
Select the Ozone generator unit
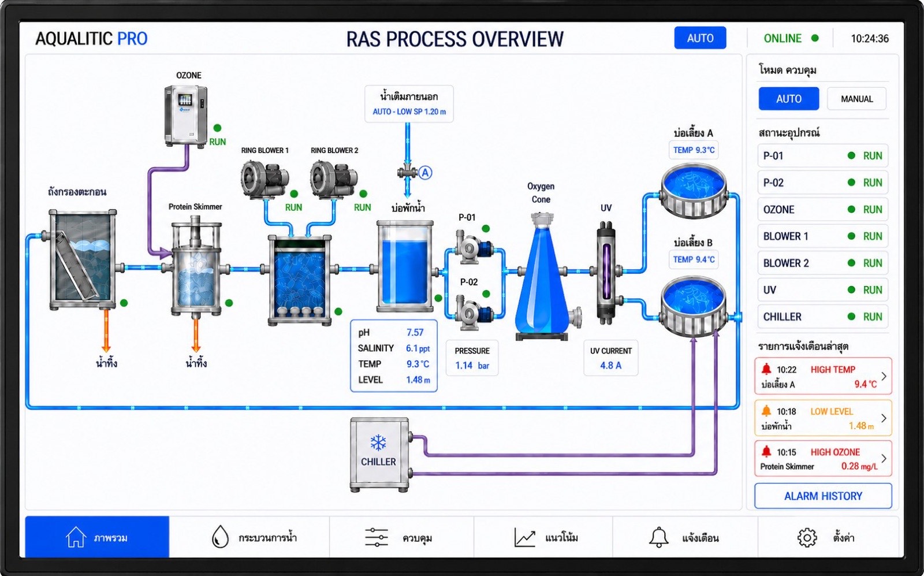[x=185, y=116]
